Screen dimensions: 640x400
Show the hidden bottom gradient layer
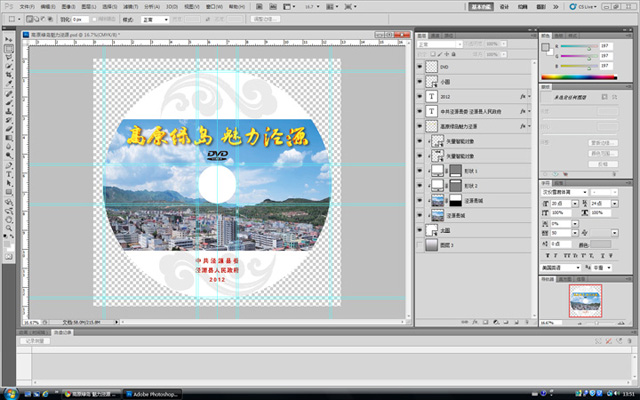[419, 244]
